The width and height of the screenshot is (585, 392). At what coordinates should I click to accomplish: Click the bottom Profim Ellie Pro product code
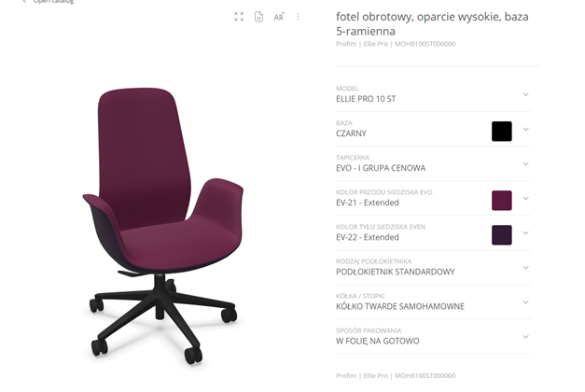tap(396, 375)
